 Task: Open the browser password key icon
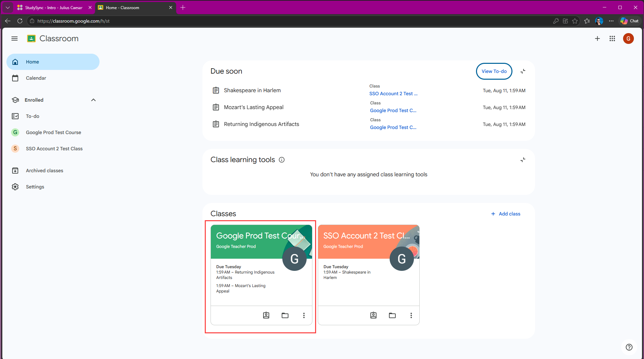point(556,21)
